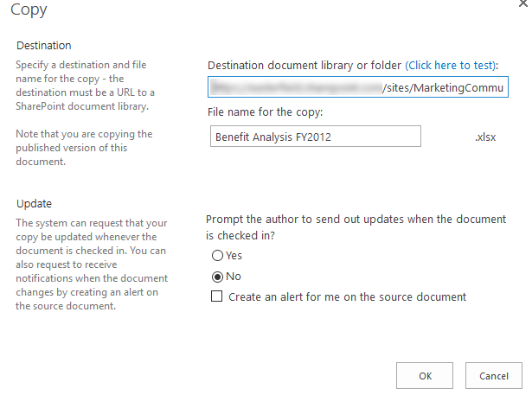This screenshot has height=395, width=532.
Task: Click the .xlsx extension label
Action: point(485,137)
